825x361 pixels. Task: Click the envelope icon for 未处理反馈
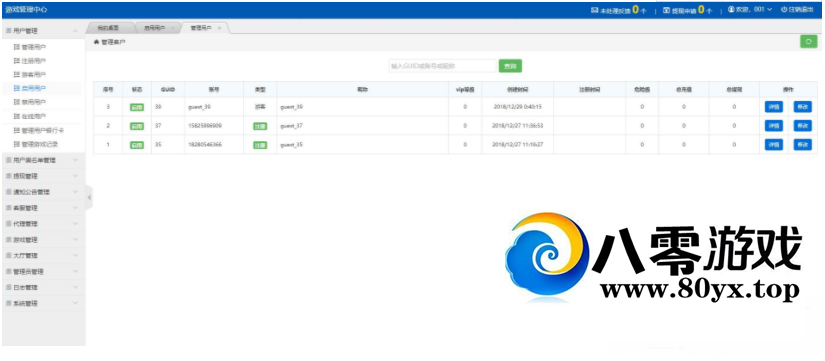pos(595,10)
